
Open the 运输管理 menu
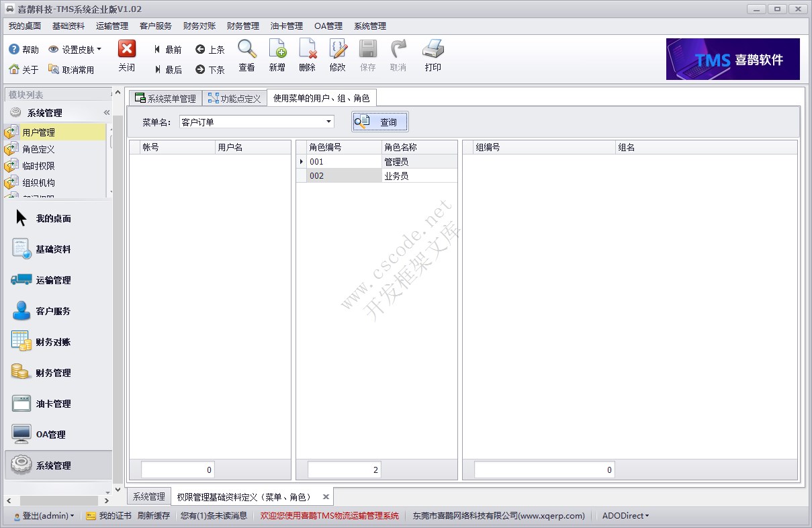(x=112, y=26)
